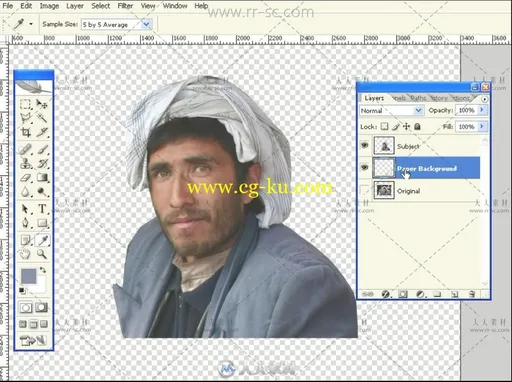Screen dimensions: 512x382
Task: Open the Image menu
Action: 49,6
